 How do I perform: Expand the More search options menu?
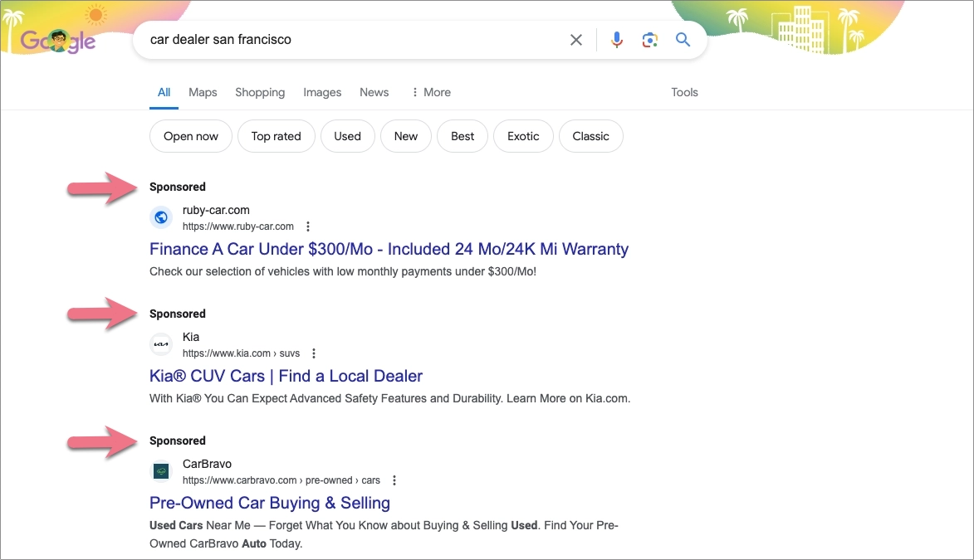point(431,92)
